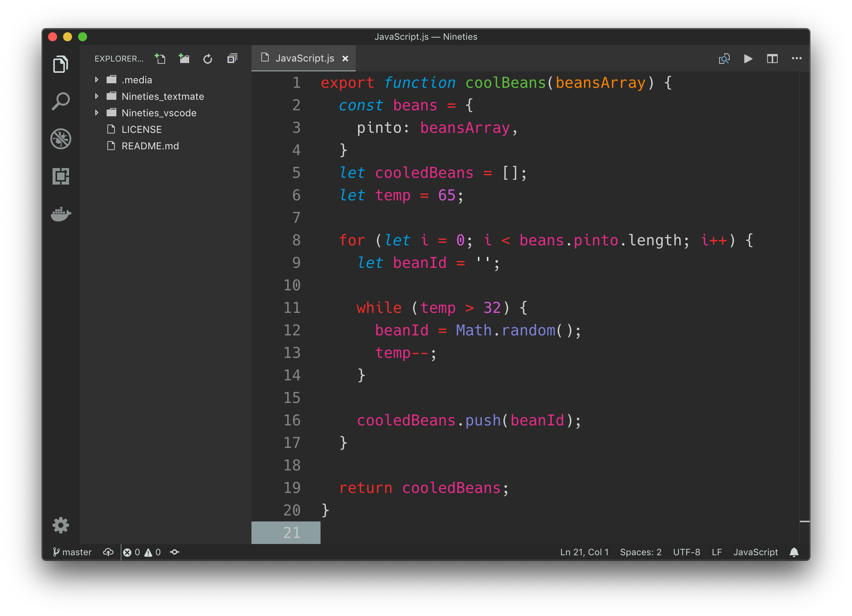Click the New Folder icon in Explorer
Viewport: 852px width, 616px height.
click(184, 59)
